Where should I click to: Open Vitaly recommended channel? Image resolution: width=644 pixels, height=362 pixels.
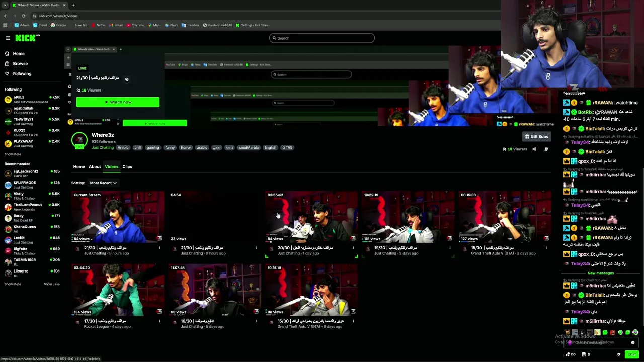click(31, 196)
